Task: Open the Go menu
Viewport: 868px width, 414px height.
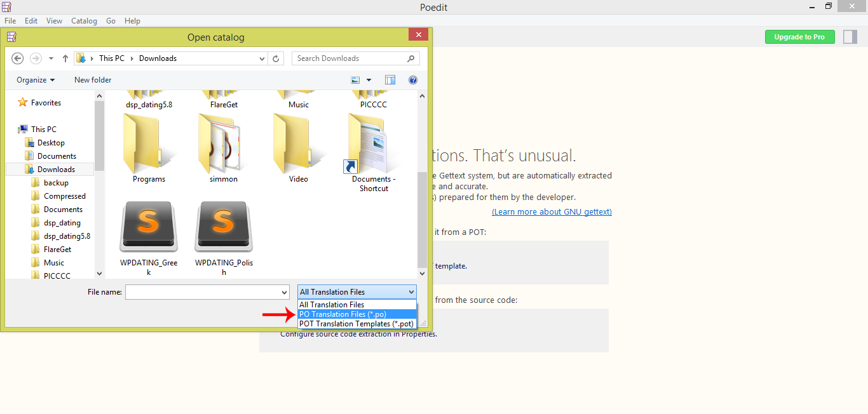Action: [x=111, y=21]
